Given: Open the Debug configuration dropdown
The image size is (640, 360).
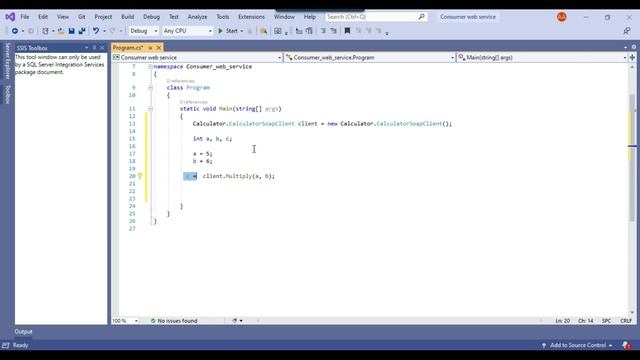Looking at the screenshot, I should tap(143, 31).
